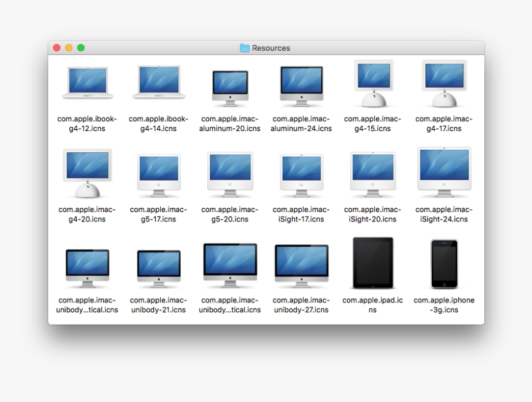Select the iPhone 3G icon

click(444, 264)
